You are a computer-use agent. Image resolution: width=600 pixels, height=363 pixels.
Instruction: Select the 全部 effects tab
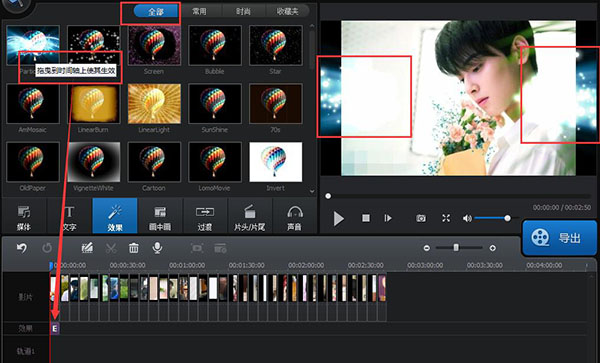click(x=156, y=11)
